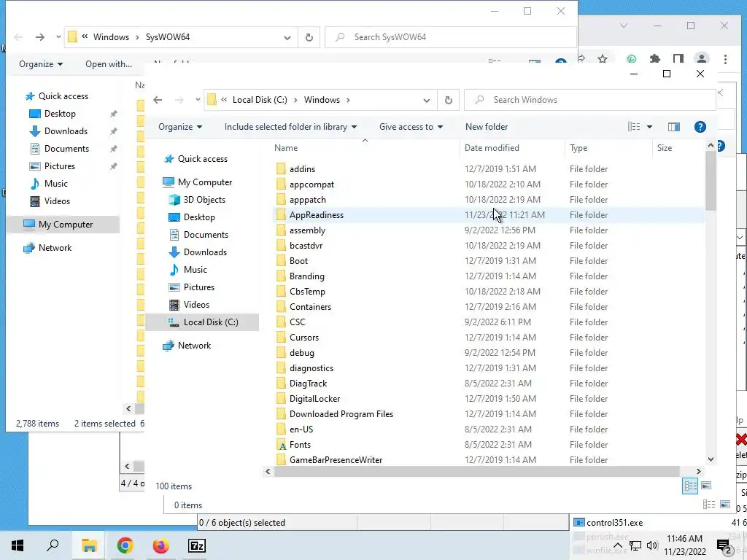Select 3D Objects in Windows folder navigation pane
Viewport: 747px width, 560px height.
pyautogui.click(x=204, y=200)
